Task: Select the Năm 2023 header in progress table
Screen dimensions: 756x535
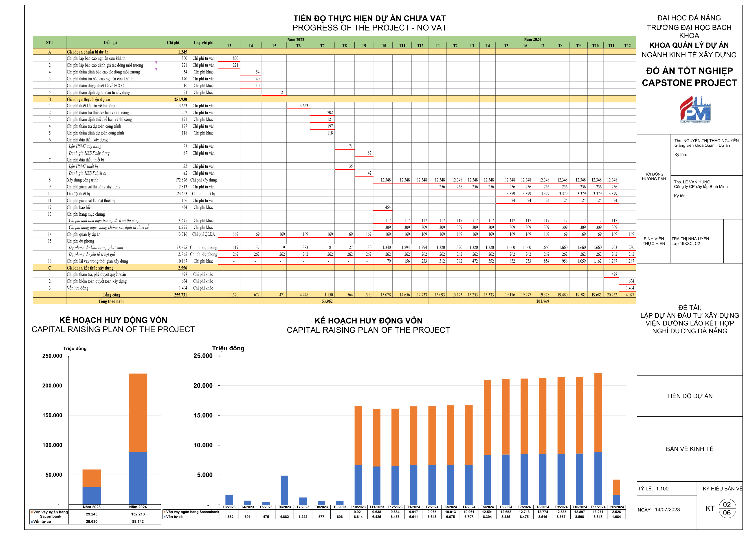Action: coord(295,40)
